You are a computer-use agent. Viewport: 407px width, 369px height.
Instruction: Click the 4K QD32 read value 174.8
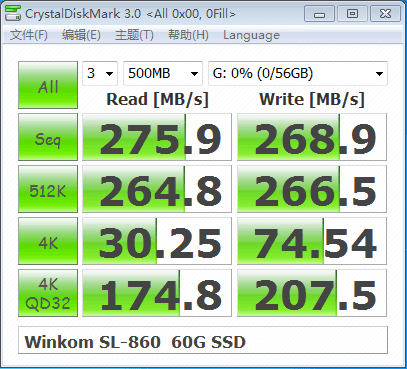[x=157, y=293]
